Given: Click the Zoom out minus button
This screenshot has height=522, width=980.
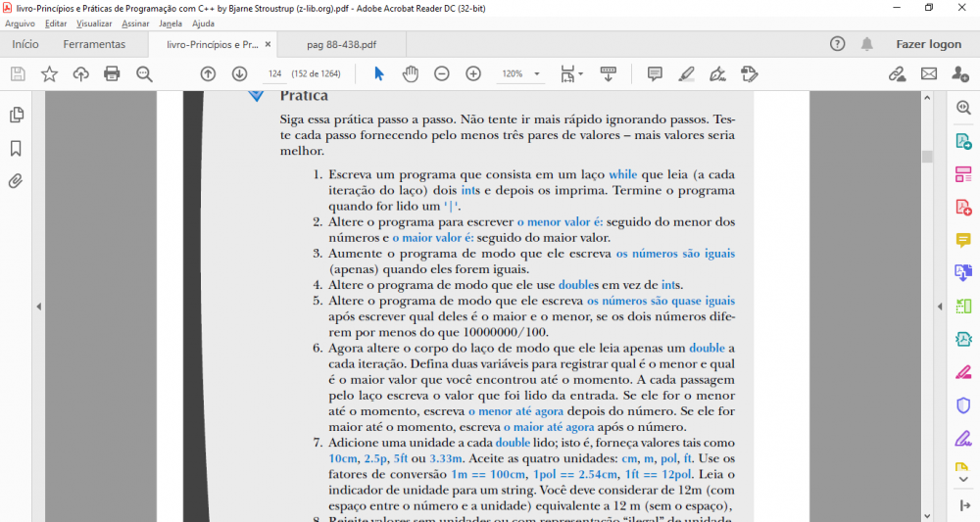Looking at the screenshot, I should (x=442, y=73).
